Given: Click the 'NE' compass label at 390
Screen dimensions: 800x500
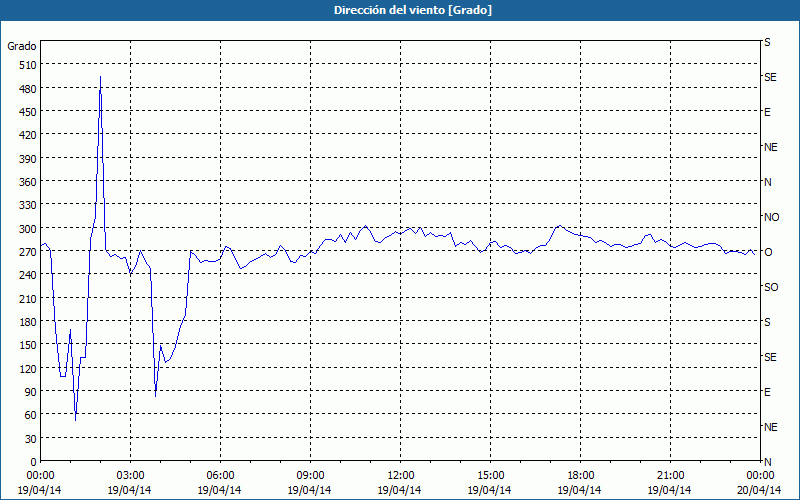Looking at the screenshot, I should 770,147.
